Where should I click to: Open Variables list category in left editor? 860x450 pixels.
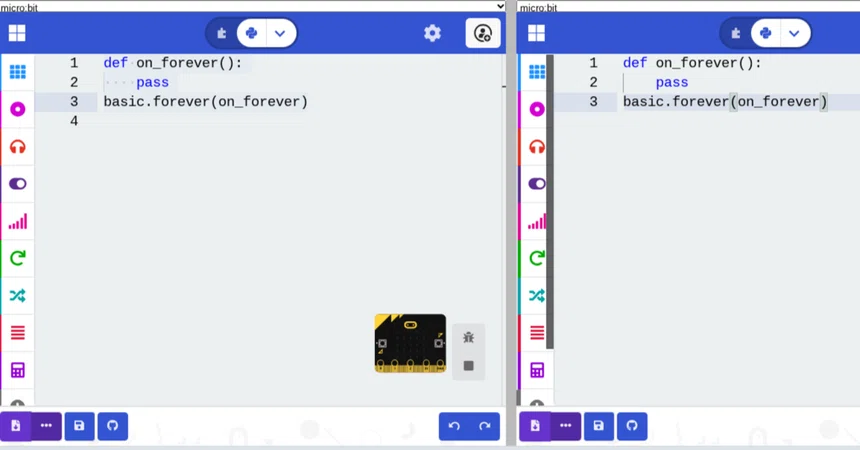point(18,333)
